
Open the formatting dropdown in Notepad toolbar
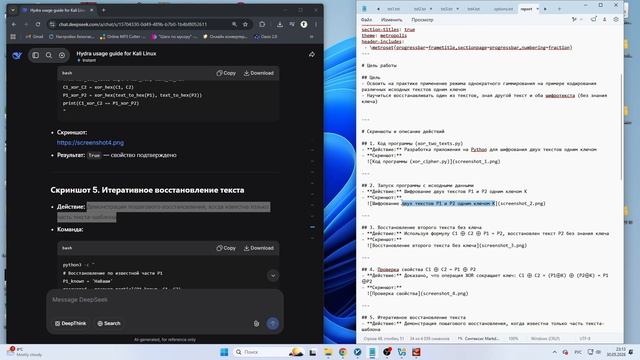[576, 20]
